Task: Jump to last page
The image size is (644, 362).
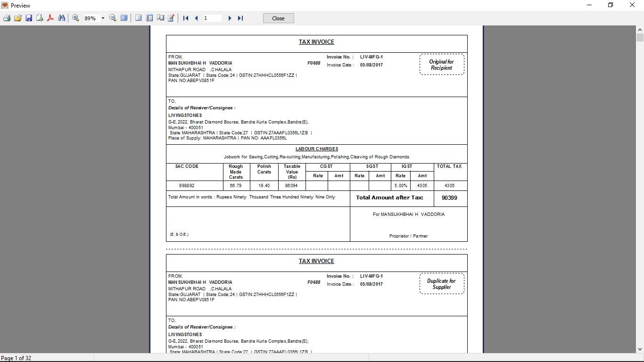Action: [x=240, y=18]
